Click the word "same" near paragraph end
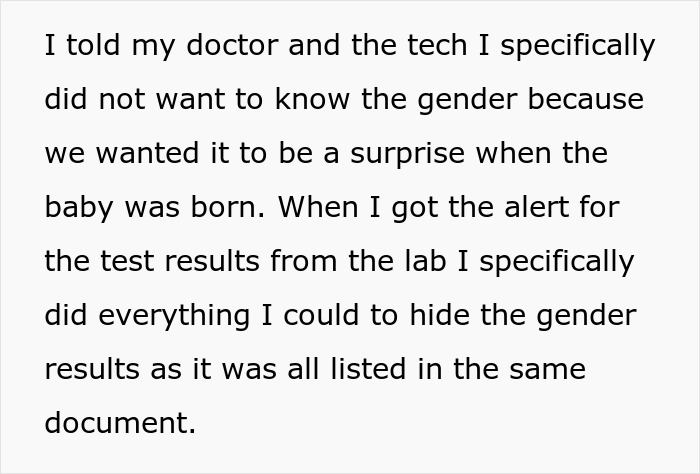700x474 pixels. pos(548,369)
